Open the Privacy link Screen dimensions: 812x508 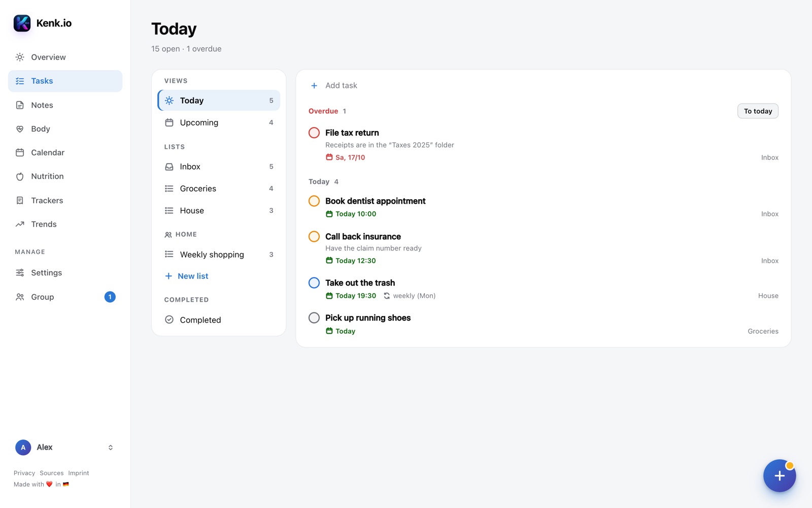tap(24, 473)
